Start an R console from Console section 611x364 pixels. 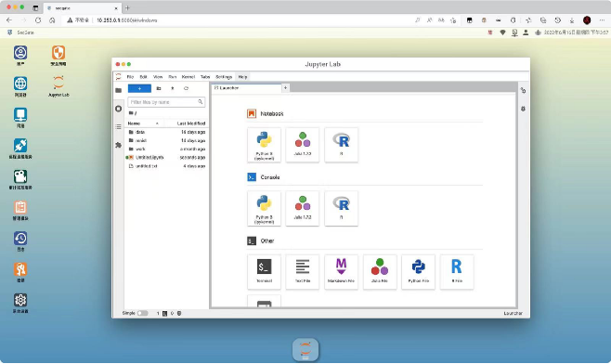341,209
